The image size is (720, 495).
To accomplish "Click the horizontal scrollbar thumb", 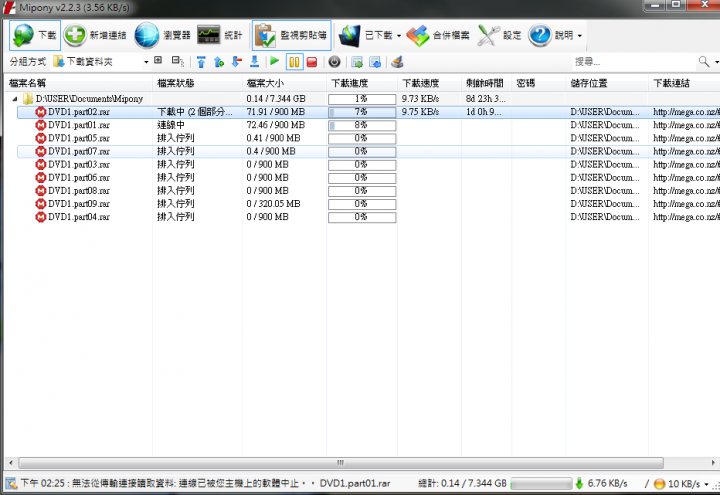I will (x=341, y=462).
